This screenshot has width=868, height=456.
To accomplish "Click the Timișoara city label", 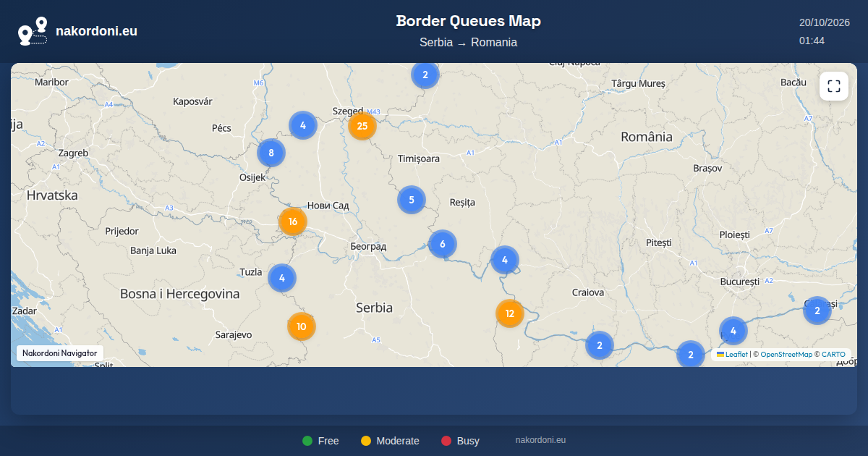I will pos(419,159).
